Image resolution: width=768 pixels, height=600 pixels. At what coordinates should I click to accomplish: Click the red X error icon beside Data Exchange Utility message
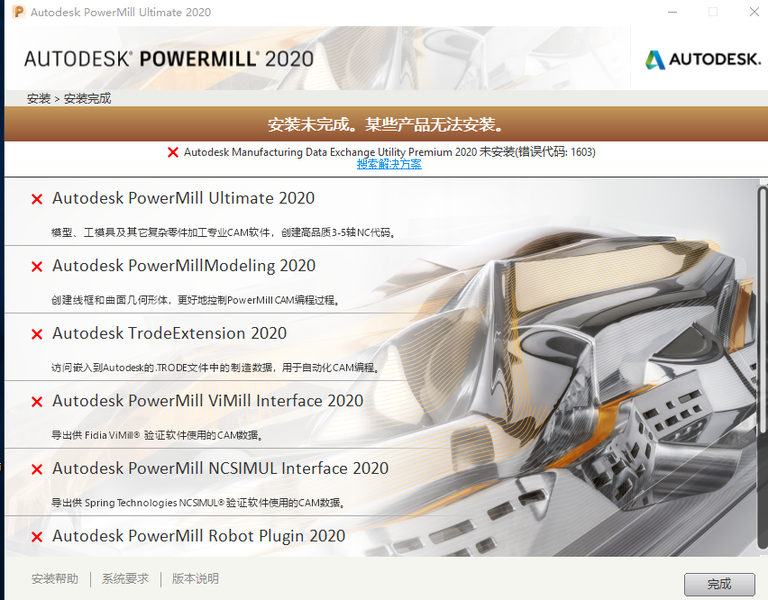[x=172, y=152]
